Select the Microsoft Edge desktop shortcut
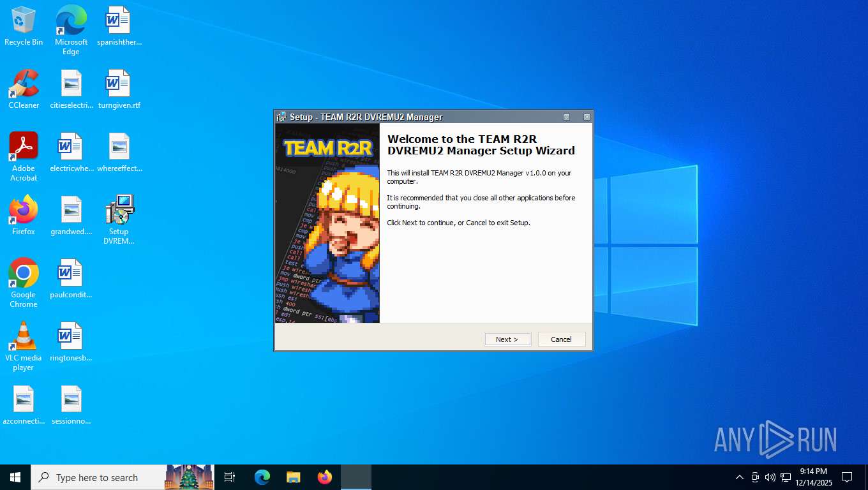868x490 pixels. (x=71, y=30)
